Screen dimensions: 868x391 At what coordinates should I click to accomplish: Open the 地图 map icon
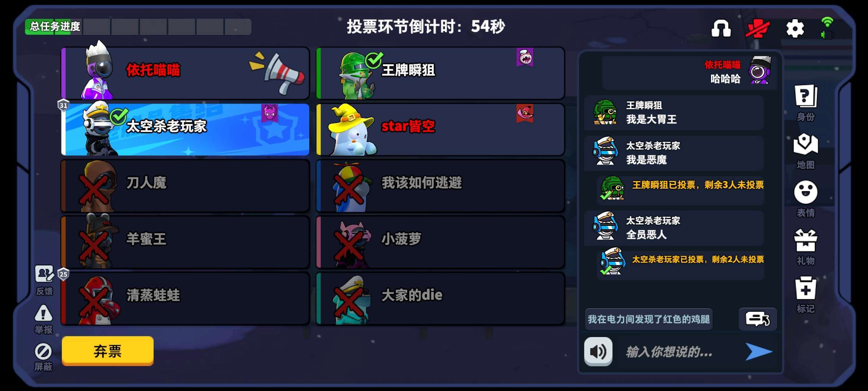click(806, 151)
